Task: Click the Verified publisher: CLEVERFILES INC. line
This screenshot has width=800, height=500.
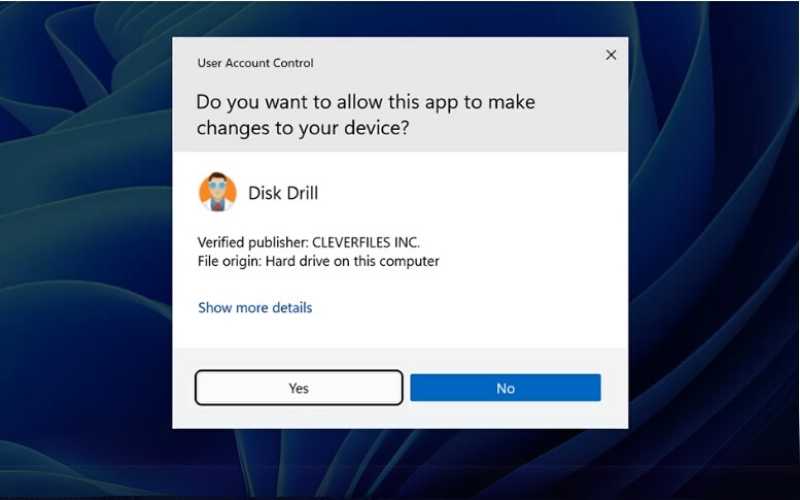Action: [x=309, y=242]
